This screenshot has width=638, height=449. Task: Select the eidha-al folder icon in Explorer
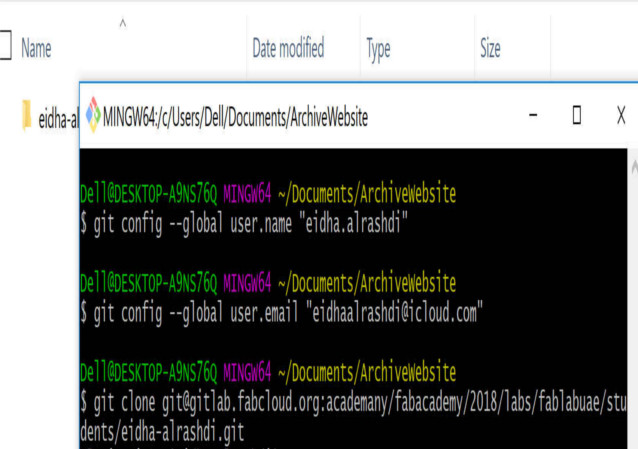[26, 116]
